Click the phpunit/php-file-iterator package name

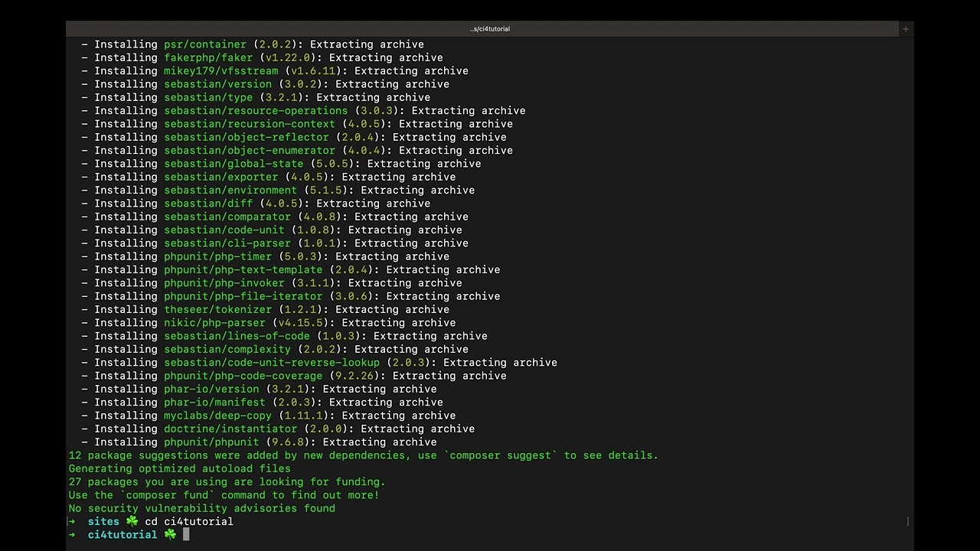pyautogui.click(x=243, y=296)
